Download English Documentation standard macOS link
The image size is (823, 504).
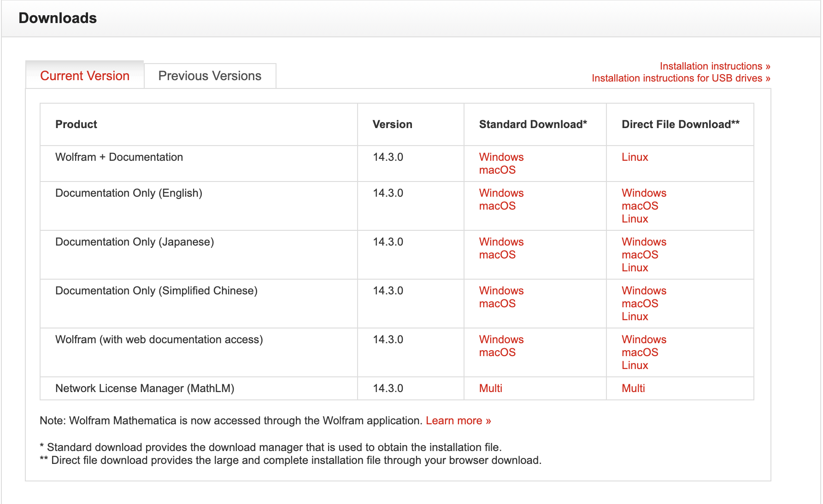tap(497, 206)
